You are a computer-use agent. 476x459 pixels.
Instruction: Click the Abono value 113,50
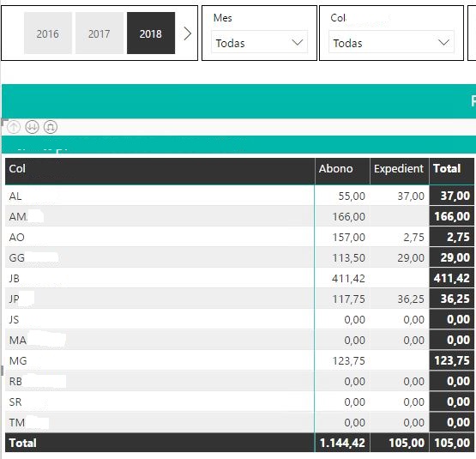348,258
